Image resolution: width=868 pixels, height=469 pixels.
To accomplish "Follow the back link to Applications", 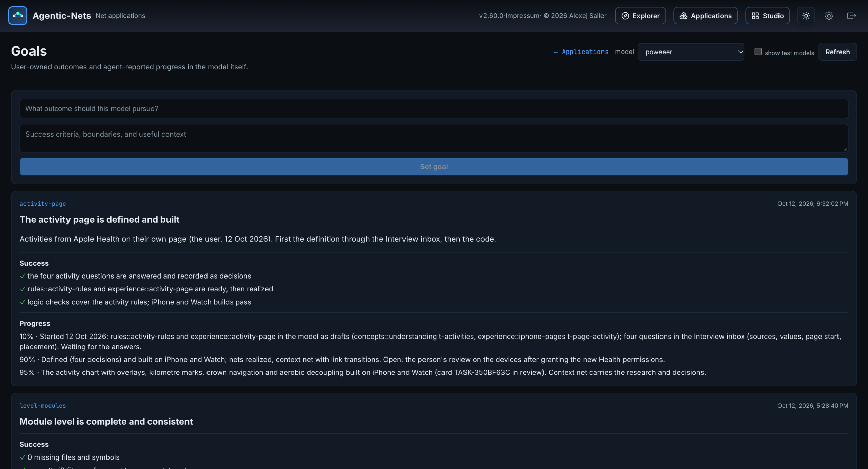I will coord(581,52).
